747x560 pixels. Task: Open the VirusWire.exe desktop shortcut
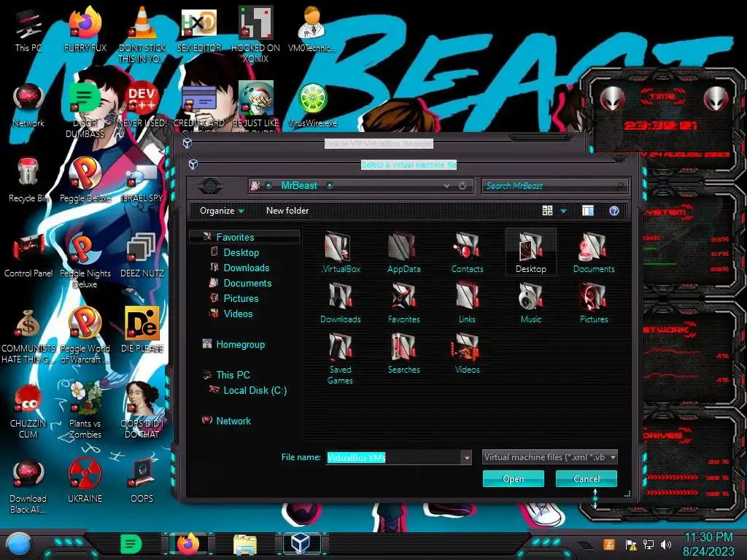pos(312,106)
